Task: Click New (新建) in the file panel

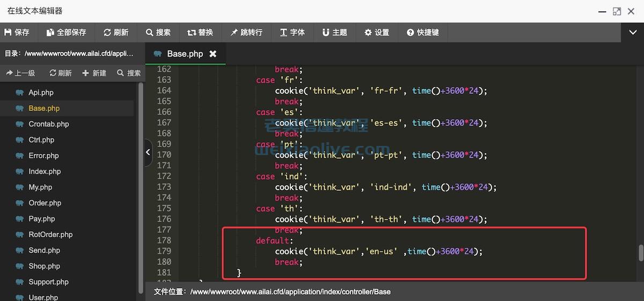Action: pos(94,73)
